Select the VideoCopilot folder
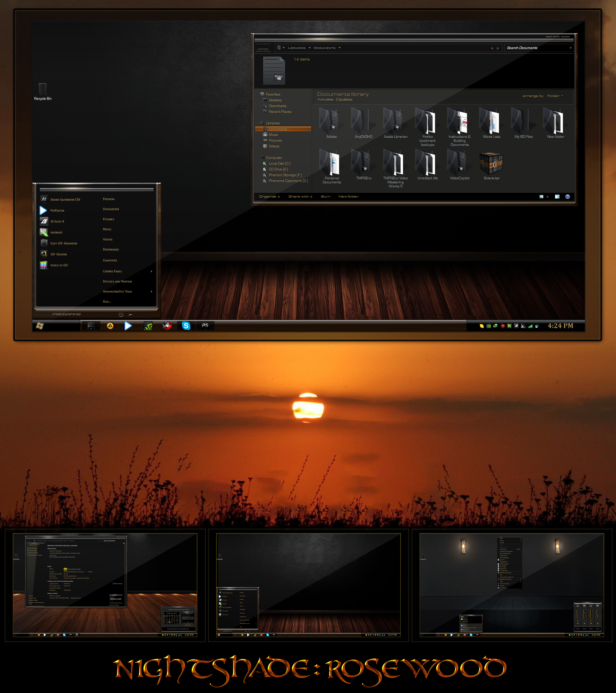Image resolution: width=616 pixels, height=693 pixels. click(x=459, y=164)
